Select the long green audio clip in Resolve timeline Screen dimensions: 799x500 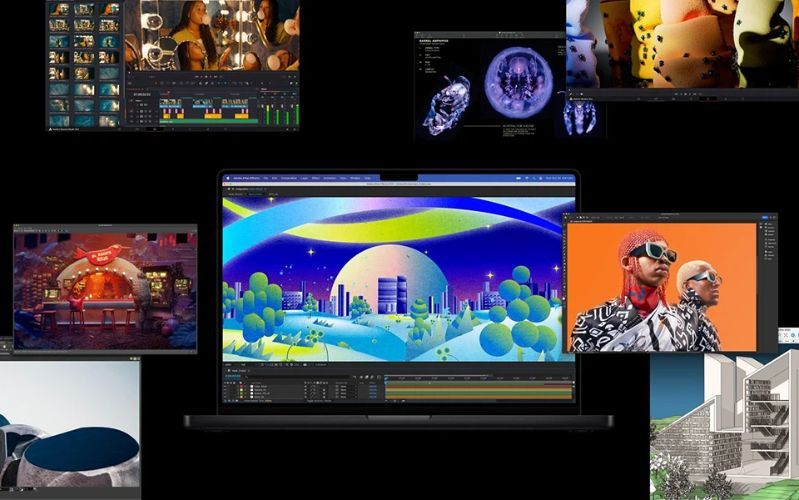[x=209, y=121]
